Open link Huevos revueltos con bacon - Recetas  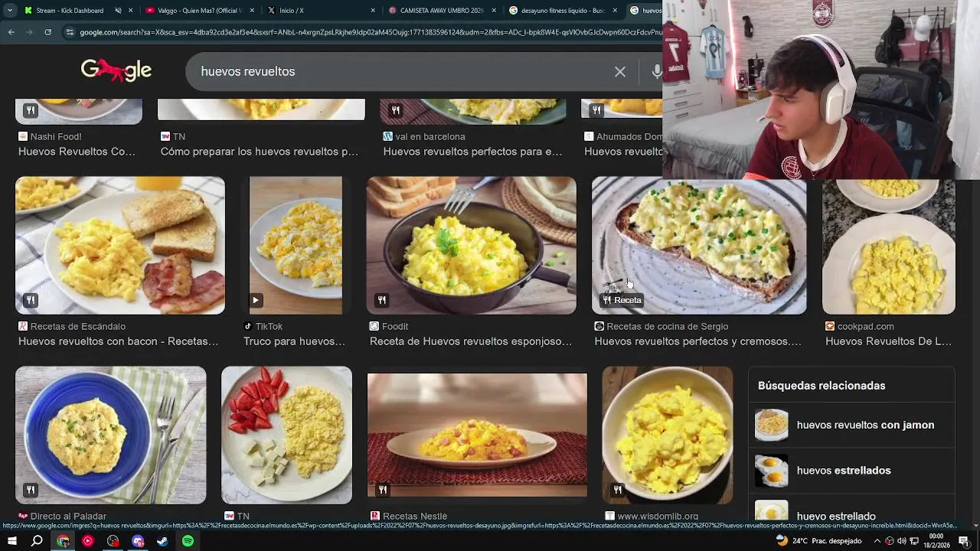pyautogui.click(x=119, y=341)
